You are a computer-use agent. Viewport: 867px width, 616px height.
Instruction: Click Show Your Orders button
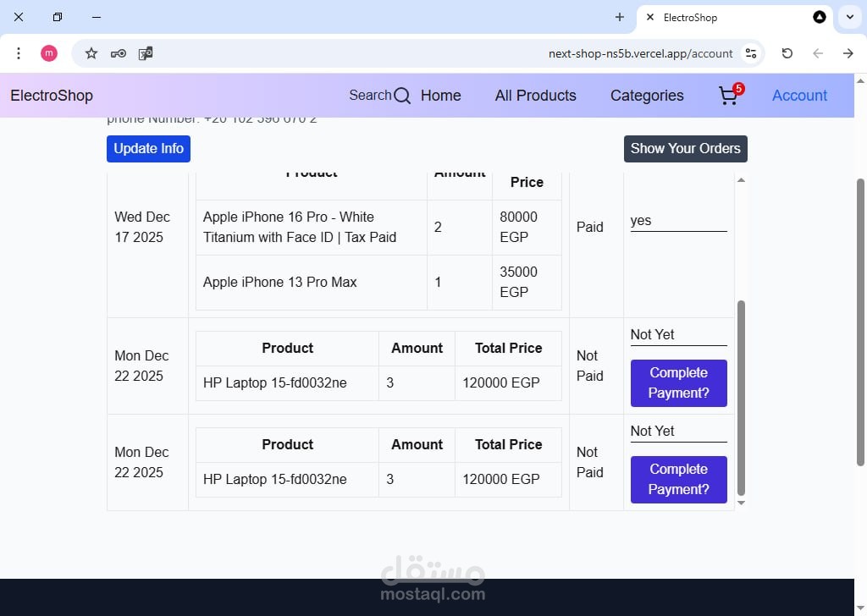(x=685, y=149)
